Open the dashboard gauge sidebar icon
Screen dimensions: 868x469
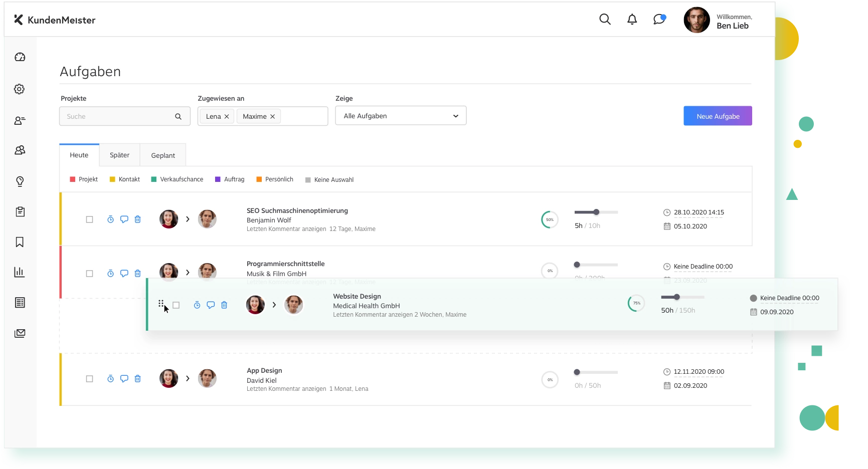(20, 57)
